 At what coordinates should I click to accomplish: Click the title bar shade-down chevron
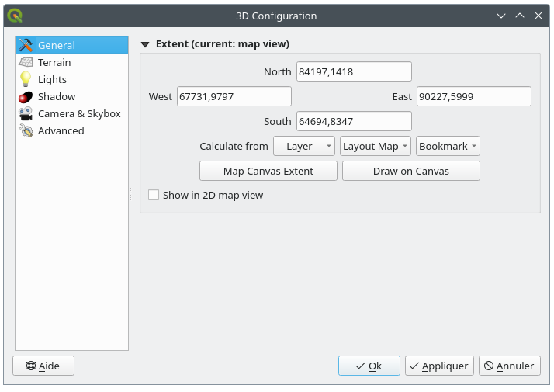click(x=501, y=16)
